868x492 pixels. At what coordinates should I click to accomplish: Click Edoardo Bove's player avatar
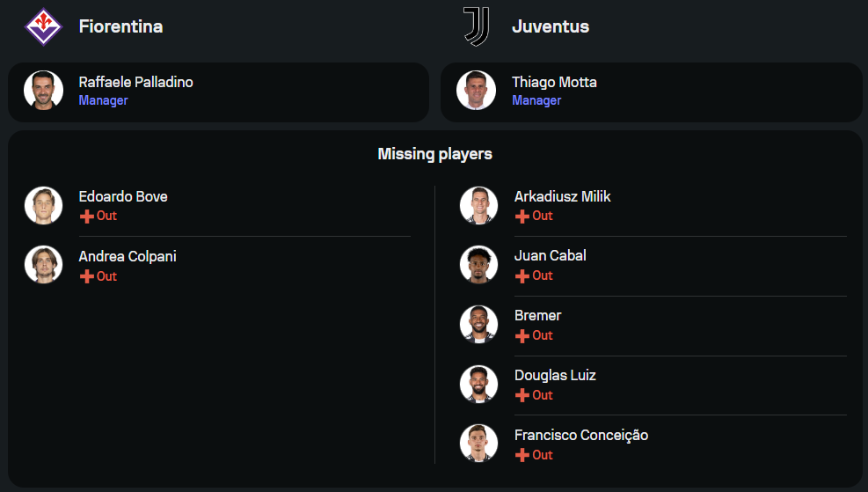(44, 206)
